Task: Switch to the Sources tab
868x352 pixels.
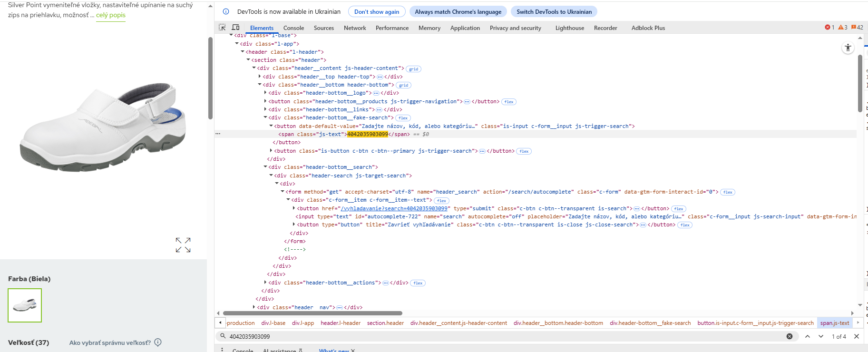Action: 324,28
